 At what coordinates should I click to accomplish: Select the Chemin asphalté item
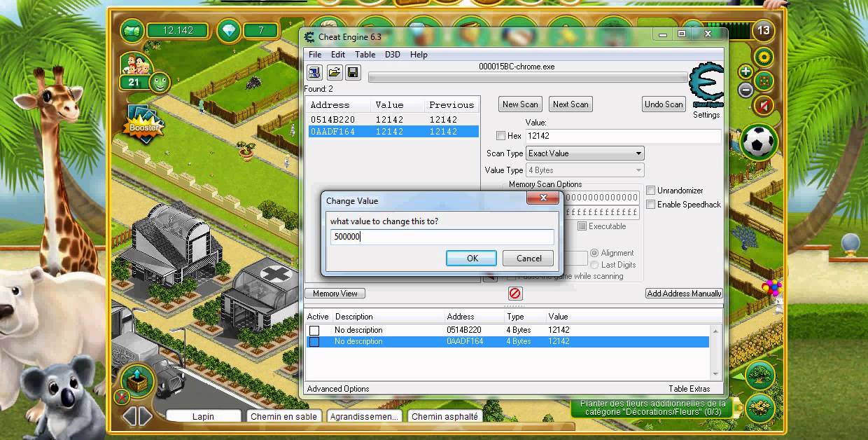coord(444,416)
